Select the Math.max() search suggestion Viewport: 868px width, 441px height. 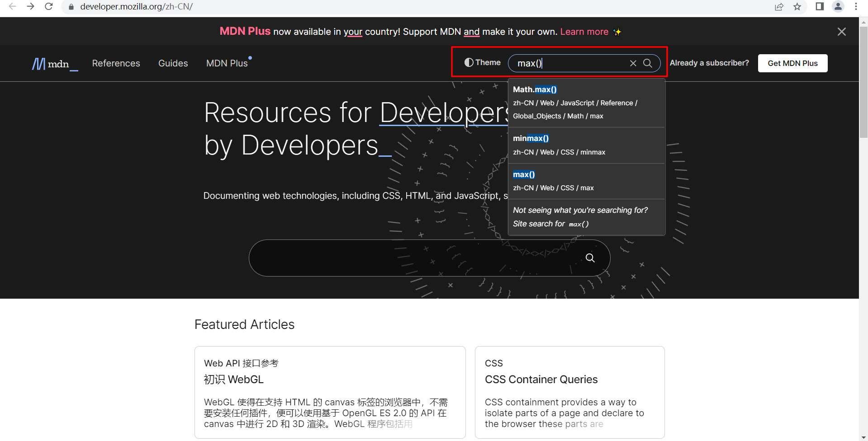(587, 103)
